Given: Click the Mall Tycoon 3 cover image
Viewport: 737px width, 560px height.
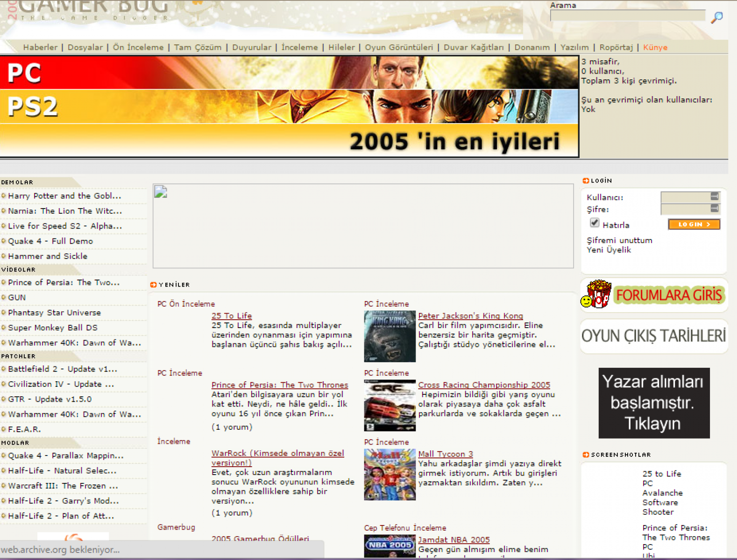Looking at the screenshot, I should 390,475.
